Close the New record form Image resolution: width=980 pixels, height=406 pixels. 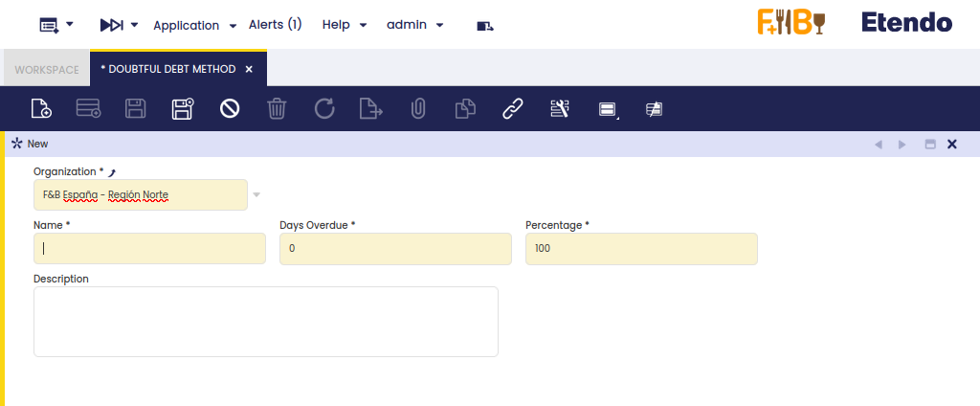[x=952, y=145]
